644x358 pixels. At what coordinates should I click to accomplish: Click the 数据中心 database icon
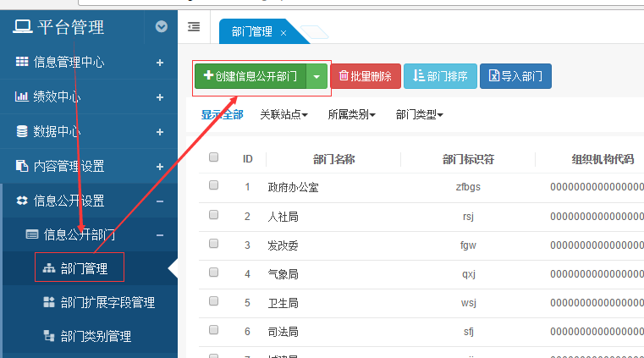pyautogui.click(x=22, y=131)
